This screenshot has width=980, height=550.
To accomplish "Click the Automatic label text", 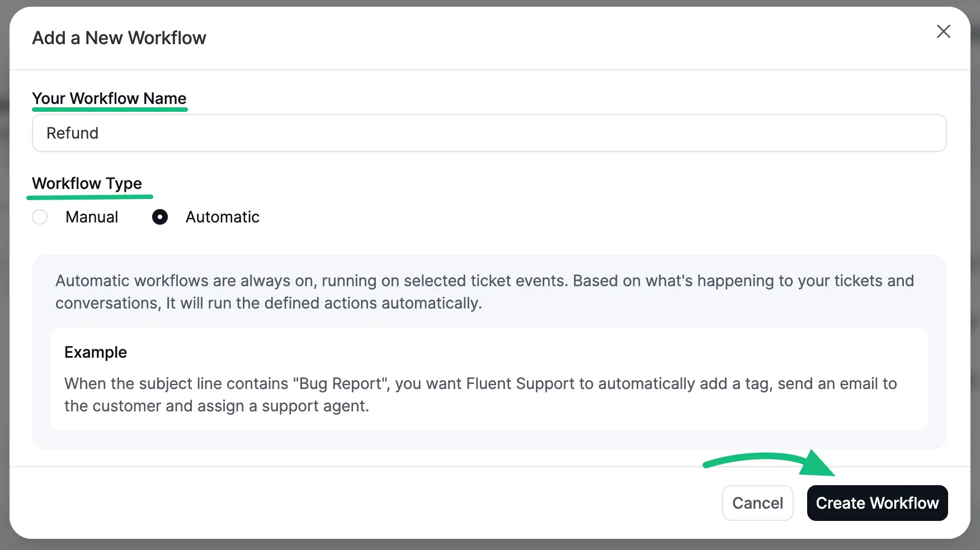I will (x=222, y=217).
